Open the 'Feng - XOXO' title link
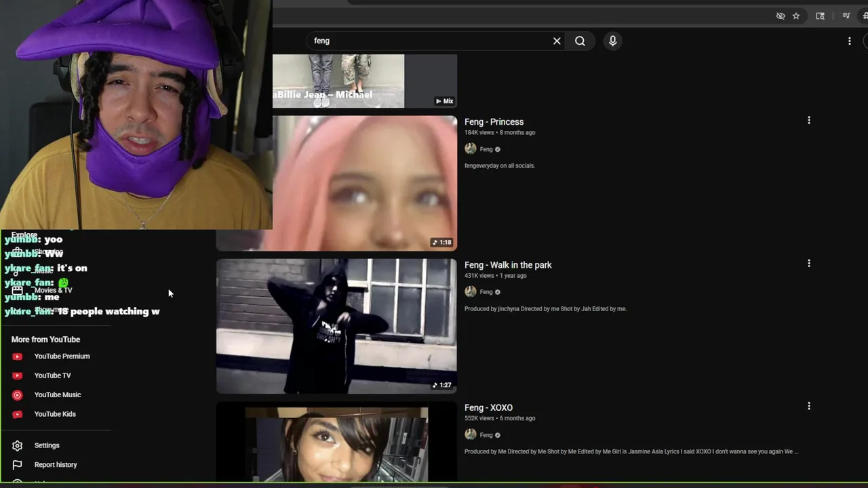The image size is (868, 488). point(488,407)
